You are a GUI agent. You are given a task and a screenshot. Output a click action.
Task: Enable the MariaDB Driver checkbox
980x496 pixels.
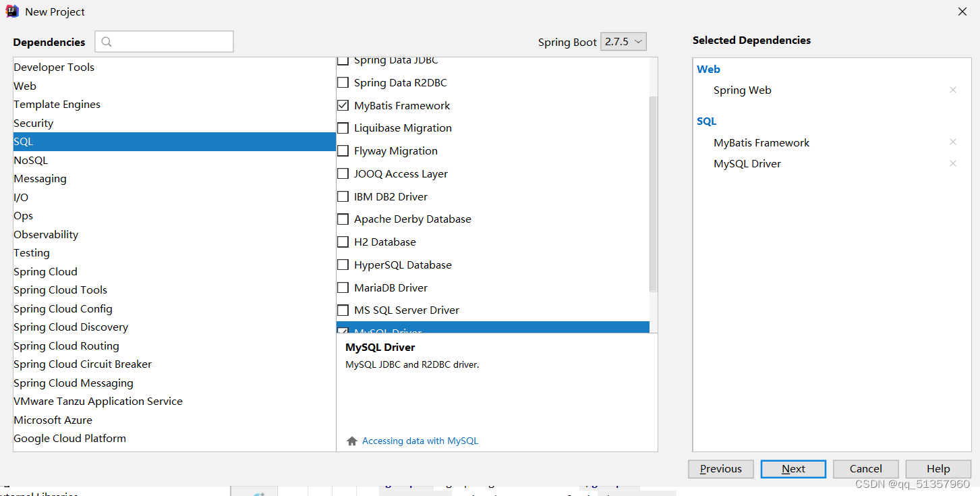coord(343,287)
